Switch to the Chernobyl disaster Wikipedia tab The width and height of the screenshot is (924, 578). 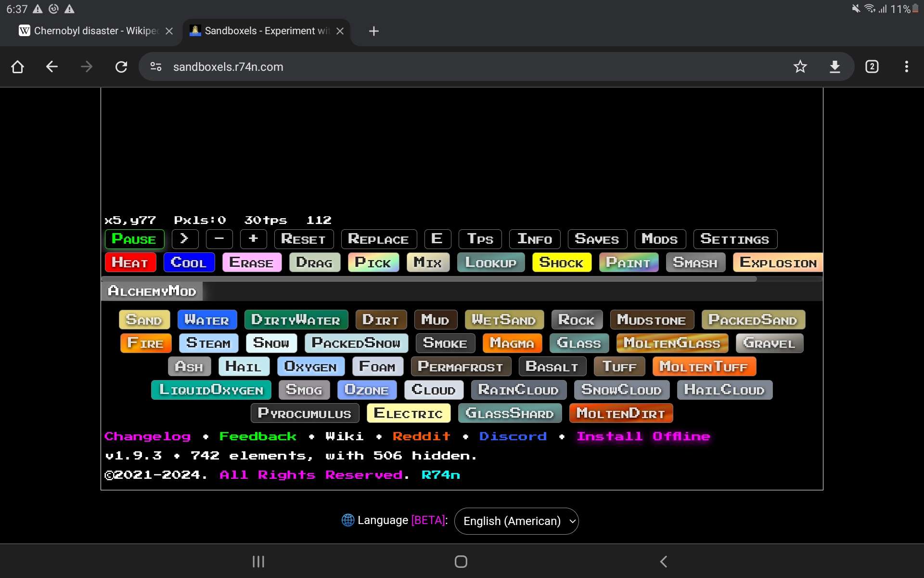90,31
